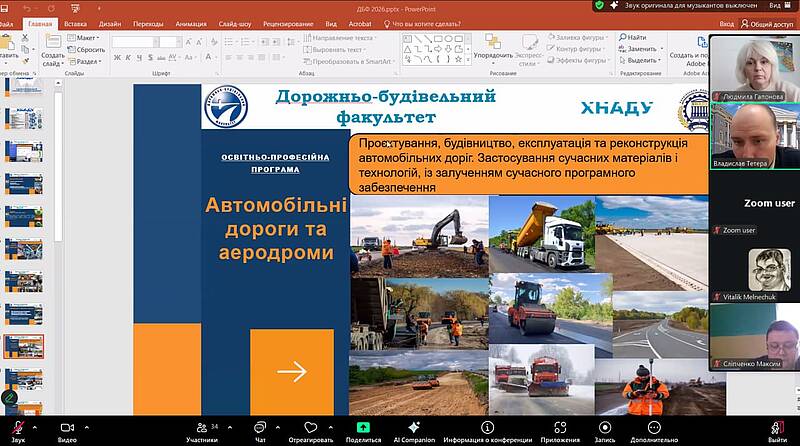800x446 pixels.
Task: Click the orange arrow box on slide
Action: [291, 371]
